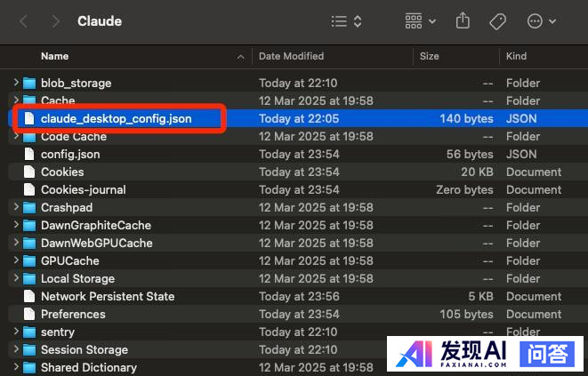Sort files by Name column

coord(54,56)
